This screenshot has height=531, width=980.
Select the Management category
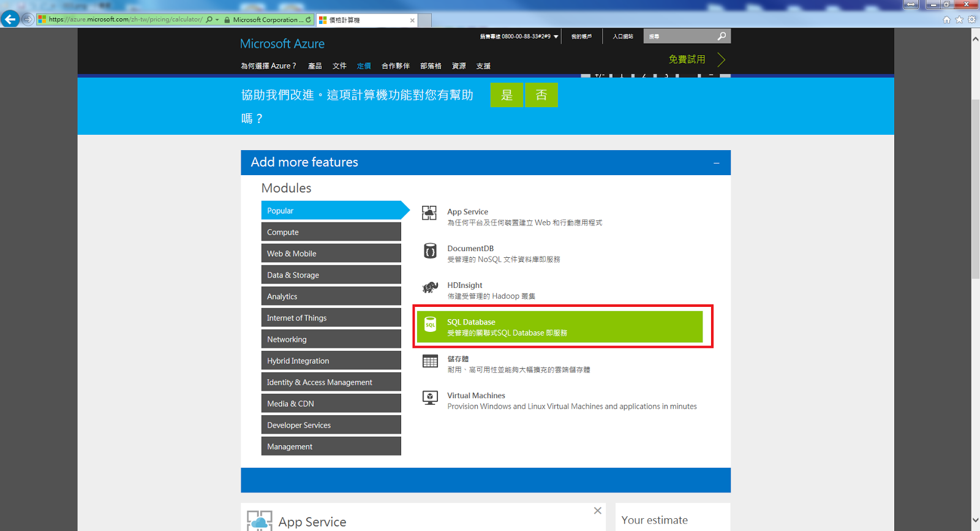pyautogui.click(x=331, y=446)
